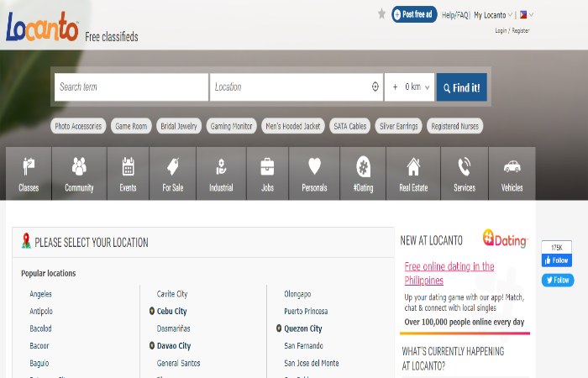Choose Baguio location

tap(39, 363)
